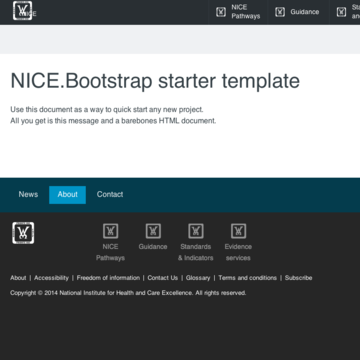
Task: Open footer Evidence services text link
Action: 238,252
